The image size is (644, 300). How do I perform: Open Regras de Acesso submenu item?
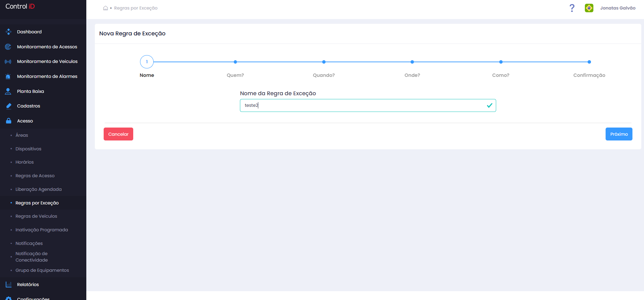pyautogui.click(x=35, y=176)
